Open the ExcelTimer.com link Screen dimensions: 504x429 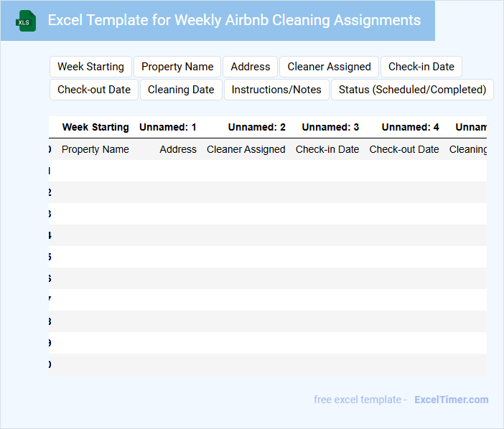pos(452,400)
